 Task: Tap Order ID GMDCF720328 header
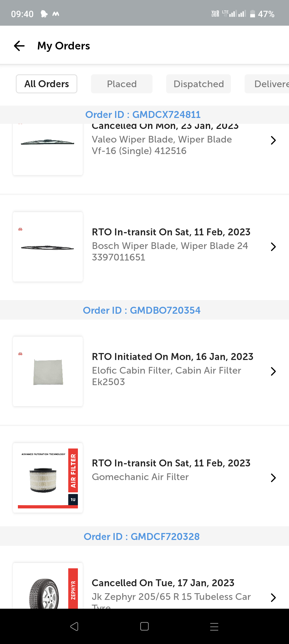coord(142,536)
